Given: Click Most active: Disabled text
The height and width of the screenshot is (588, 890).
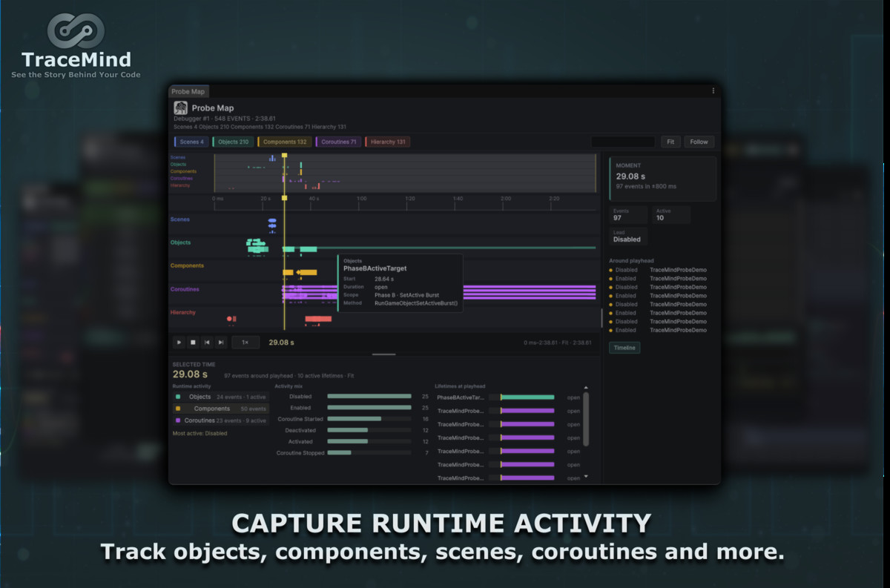Looking at the screenshot, I should coord(200,433).
